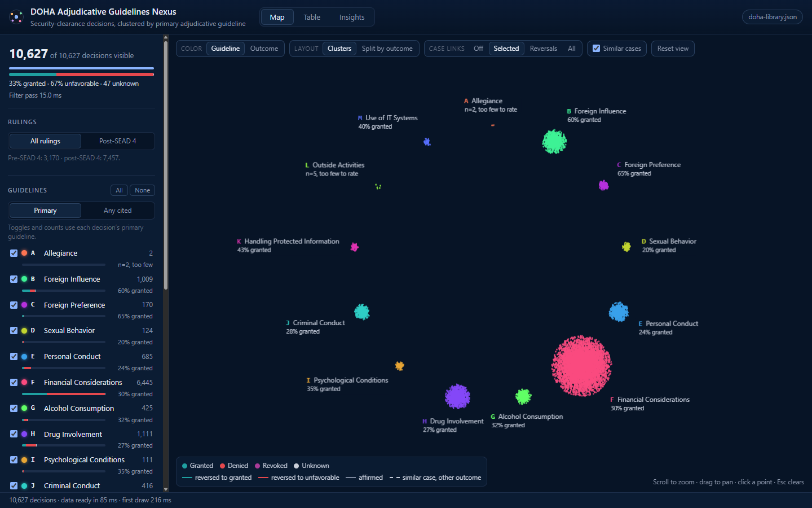Uncheck the Similar cases checkbox
Image resolution: width=812 pixels, height=508 pixels.
(x=596, y=49)
